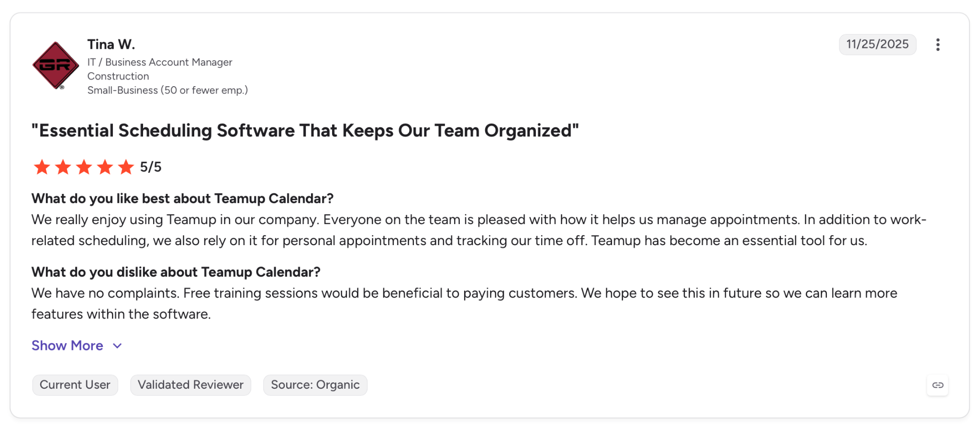Select the Validated Reviewer tag
Viewport: 980px width, 428px height.
pos(190,385)
